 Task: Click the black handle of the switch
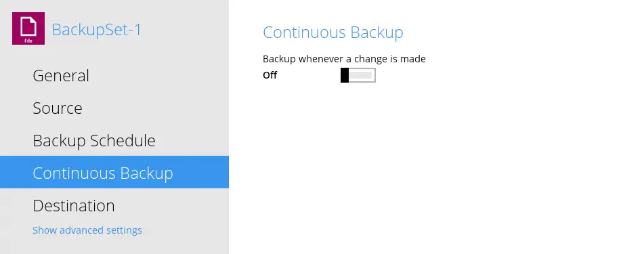pyautogui.click(x=345, y=75)
